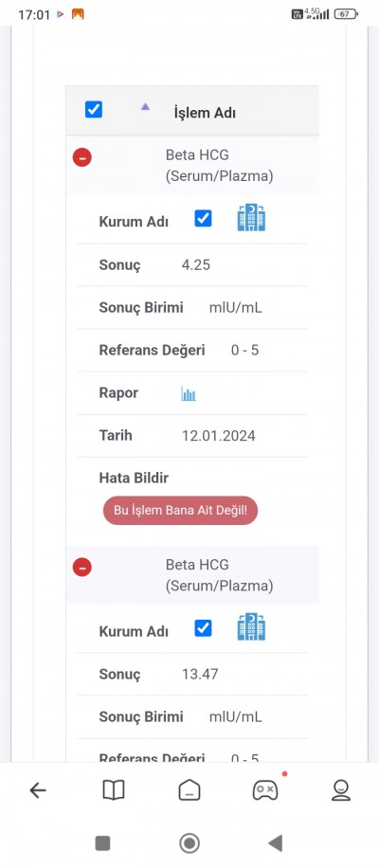This screenshot has width=379, height=868.
Task: Tap Android recent apps square button
Action: coord(103,843)
